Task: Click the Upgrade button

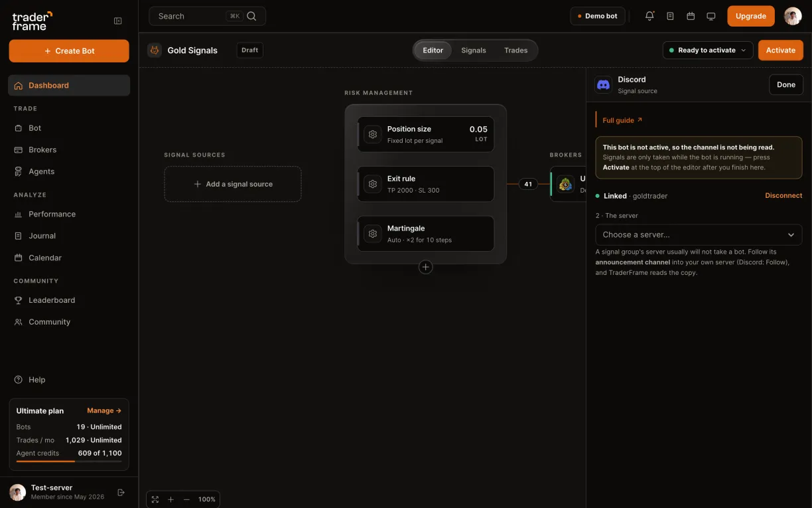Action: coord(751,16)
